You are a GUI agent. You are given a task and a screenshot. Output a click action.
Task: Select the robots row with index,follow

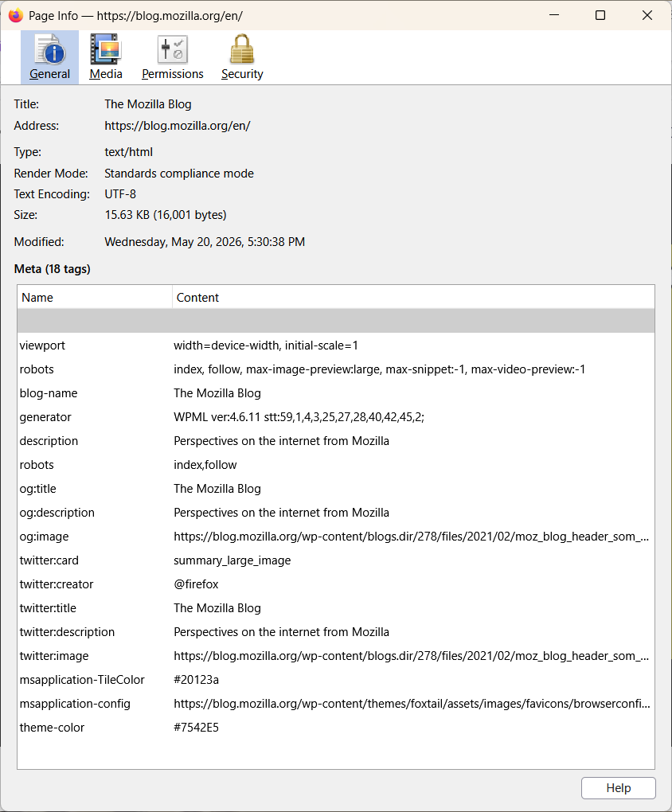coord(336,465)
